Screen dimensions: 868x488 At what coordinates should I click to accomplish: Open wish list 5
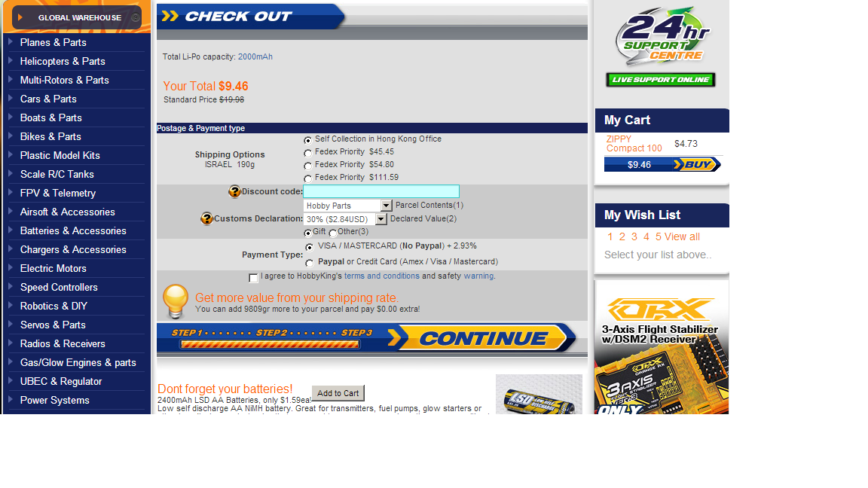tap(659, 236)
